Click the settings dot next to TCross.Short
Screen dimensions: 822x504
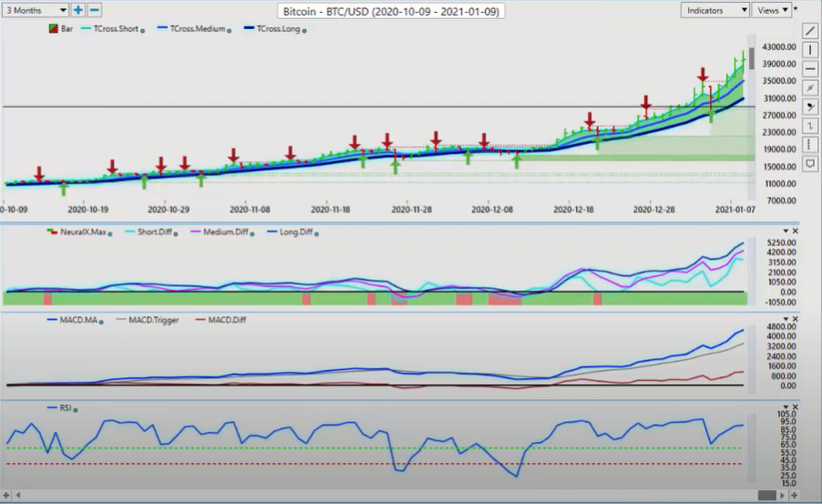pyautogui.click(x=142, y=30)
